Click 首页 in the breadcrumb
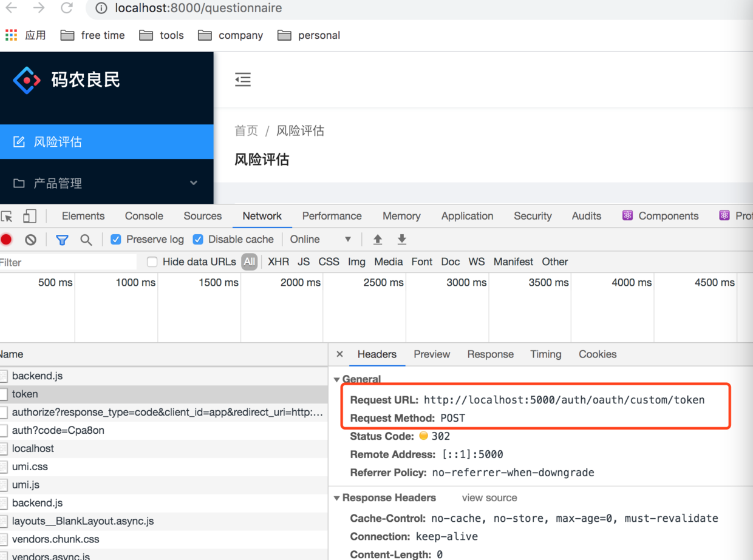753x560 pixels. tap(247, 131)
